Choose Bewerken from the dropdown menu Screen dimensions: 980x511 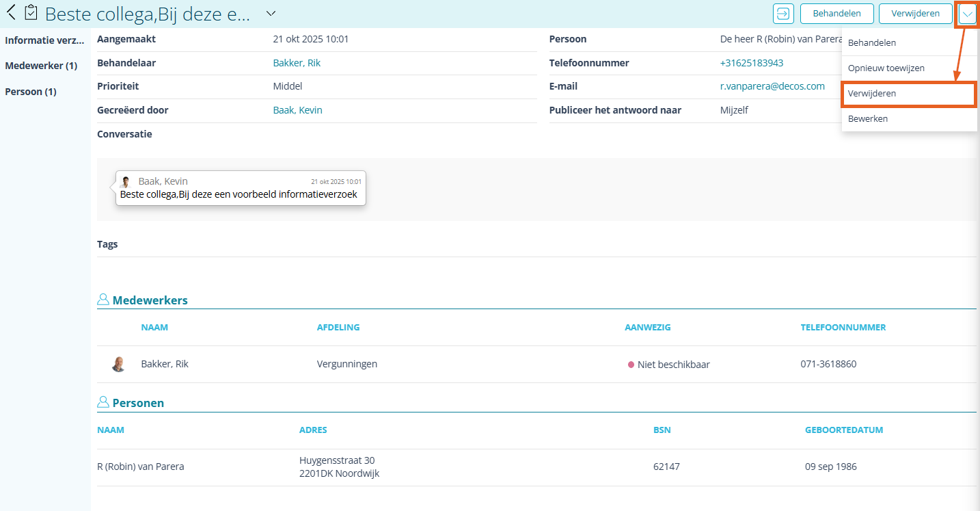[867, 118]
